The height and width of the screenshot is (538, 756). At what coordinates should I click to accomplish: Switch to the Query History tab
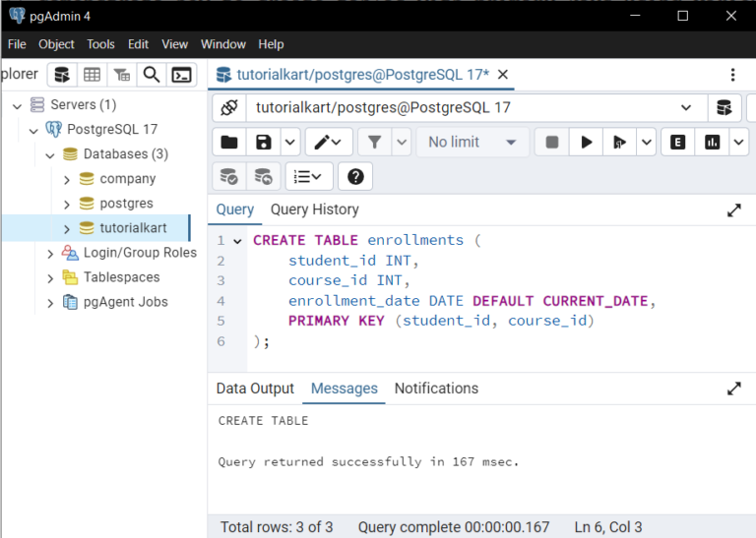pos(315,209)
